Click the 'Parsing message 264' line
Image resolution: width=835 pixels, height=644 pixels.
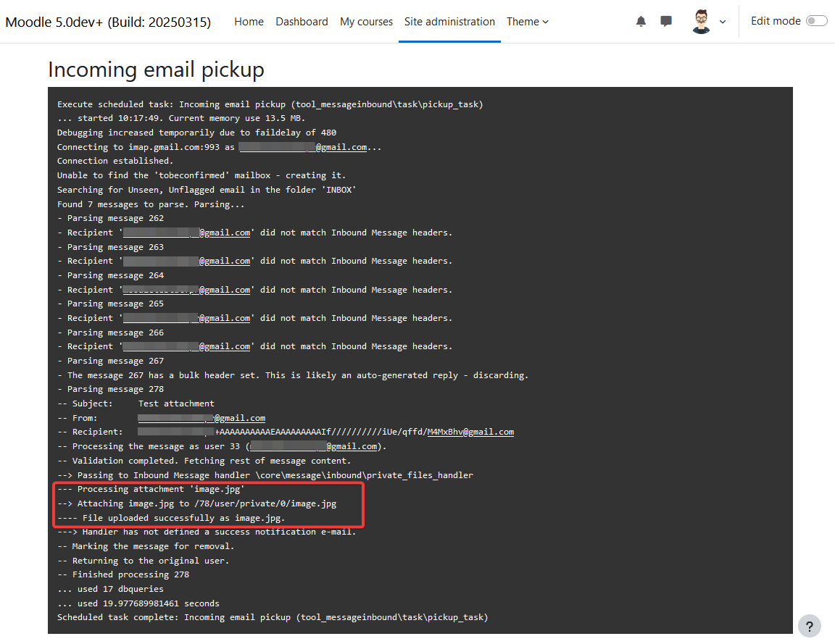(x=110, y=275)
